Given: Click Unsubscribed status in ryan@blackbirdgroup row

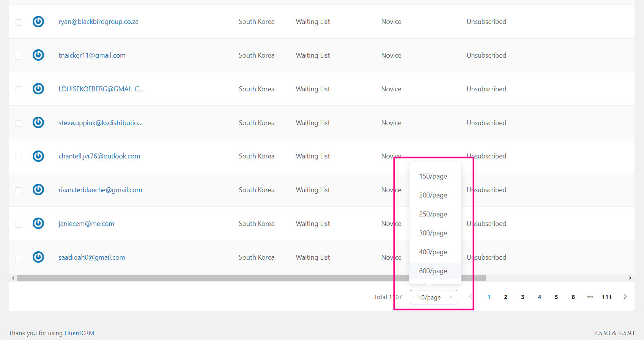Looking at the screenshot, I should pyautogui.click(x=486, y=22).
